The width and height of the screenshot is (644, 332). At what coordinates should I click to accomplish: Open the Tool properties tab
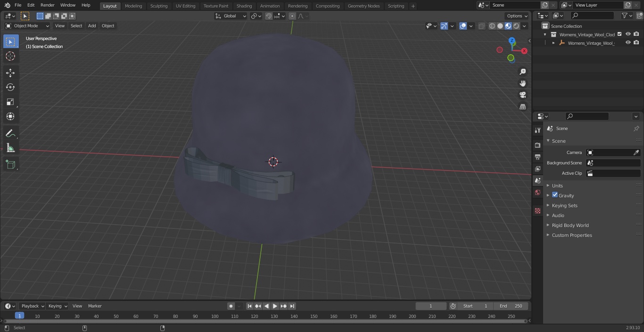tap(537, 130)
